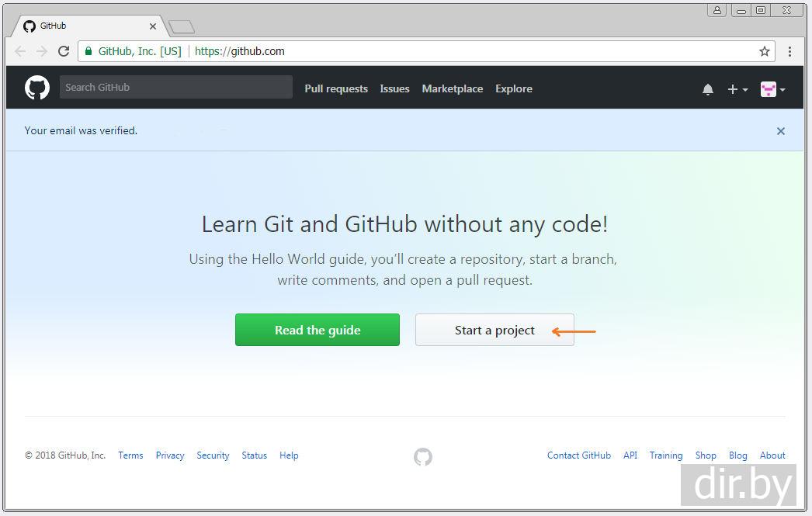Screen dimensions: 812x516
Task: Open the Security footer link
Action: pyautogui.click(x=213, y=455)
